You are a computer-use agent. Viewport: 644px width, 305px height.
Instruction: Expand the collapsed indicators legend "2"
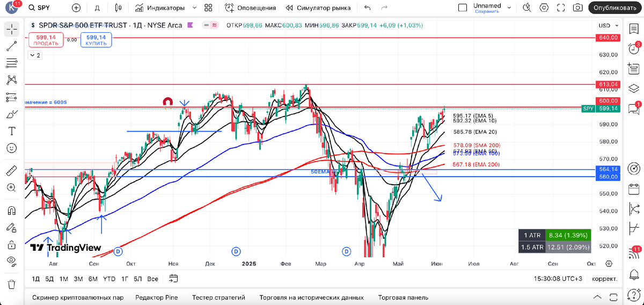coord(35,55)
